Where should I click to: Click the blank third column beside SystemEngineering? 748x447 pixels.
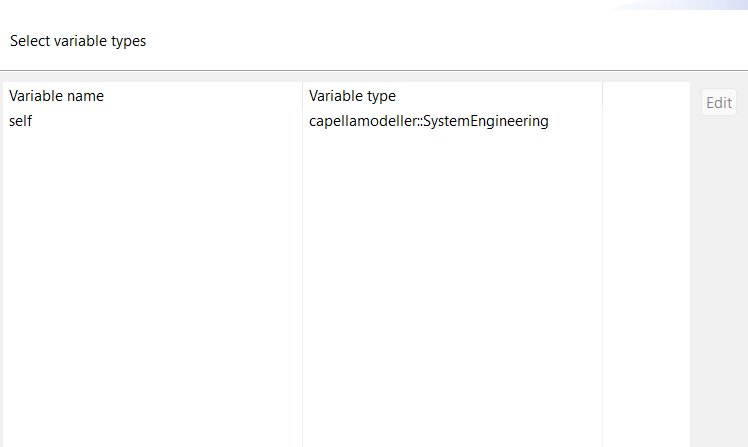pyautogui.click(x=645, y=121)
